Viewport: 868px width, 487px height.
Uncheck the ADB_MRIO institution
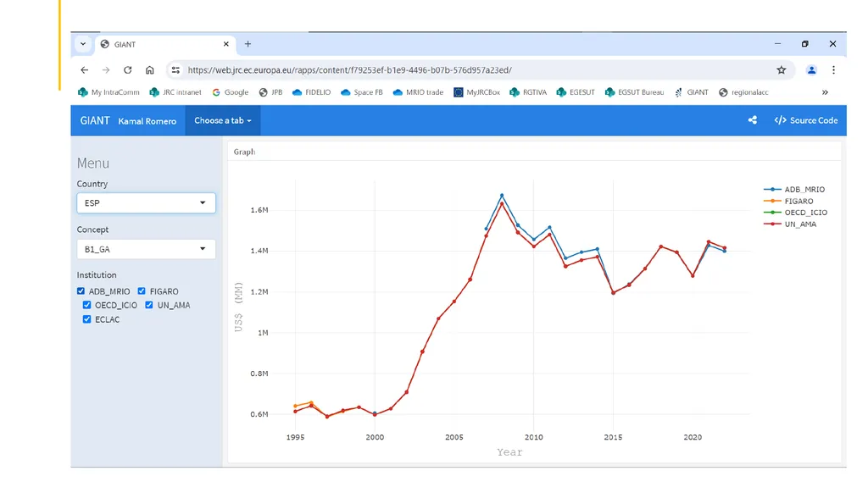pyautogui.click(x=81, y=291)
